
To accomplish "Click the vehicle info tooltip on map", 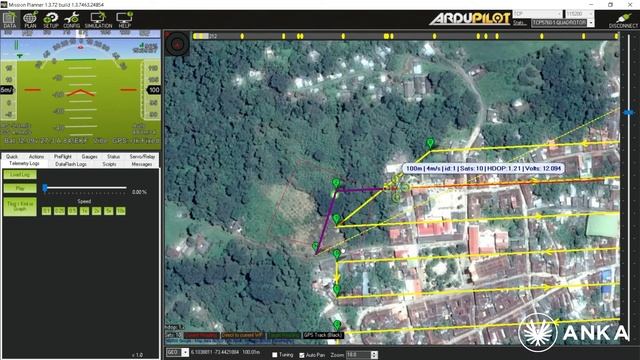I will click(484, 168).
